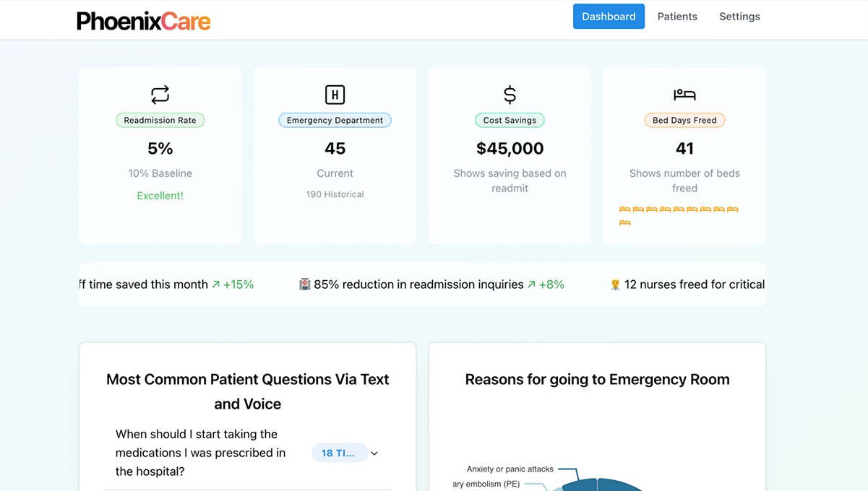Click the Bed Days Freed bed icon
This screenshot has width=868, height=491.
click(684, 95)
